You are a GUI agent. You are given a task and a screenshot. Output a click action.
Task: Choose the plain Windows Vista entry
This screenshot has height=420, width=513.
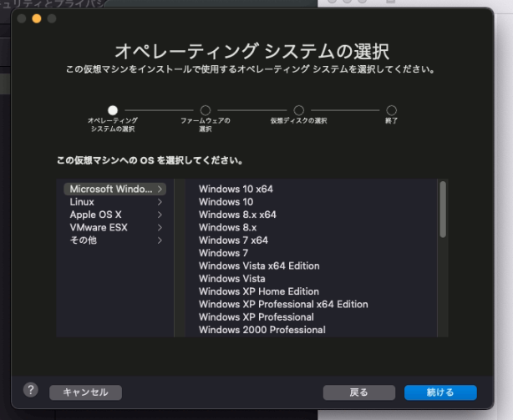click(x=232, y=279)
